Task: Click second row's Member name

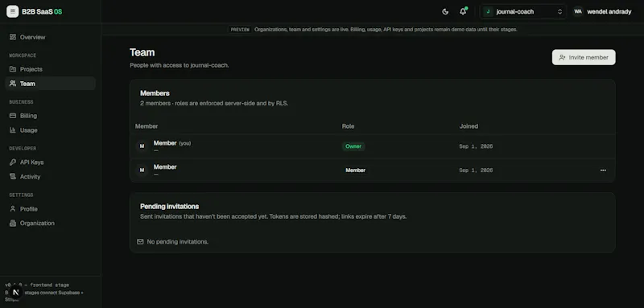Action: pyautogui.click(x=165, y=167)
